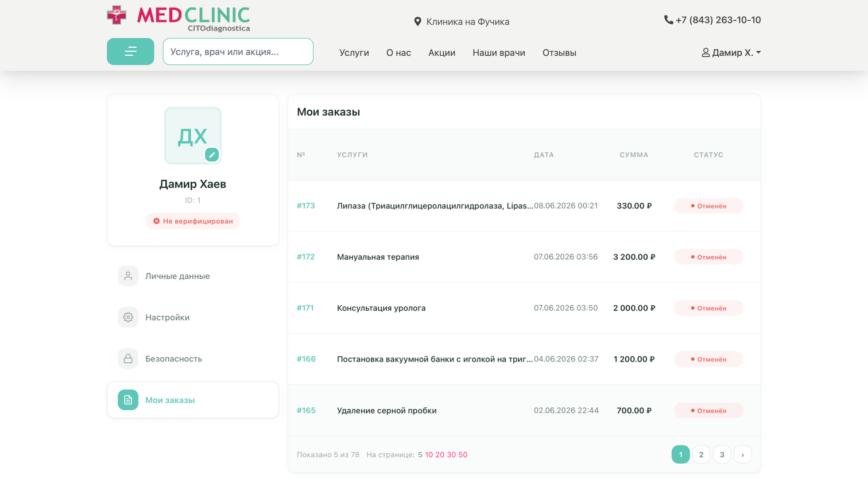Click the MedClinic cross logo icon
This screenshot has width=868, height=493.
pyautogui.click(x=117, y=15)
